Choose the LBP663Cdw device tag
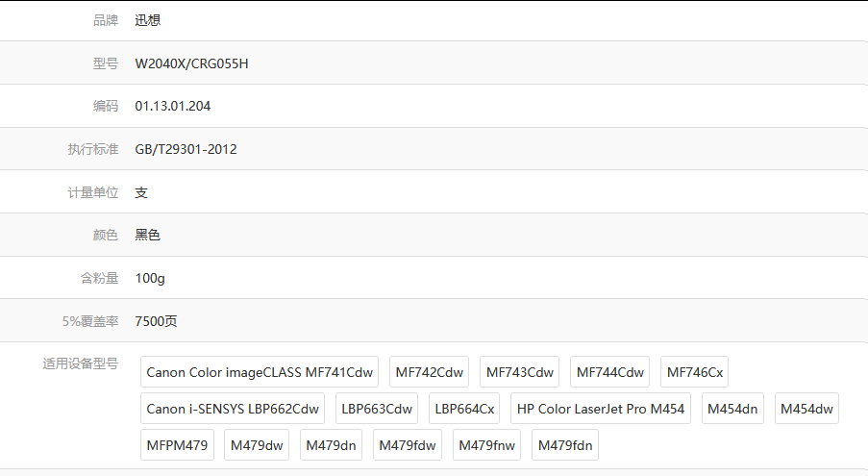This screenshot has width=868, height=476. [x=377, y=409]
